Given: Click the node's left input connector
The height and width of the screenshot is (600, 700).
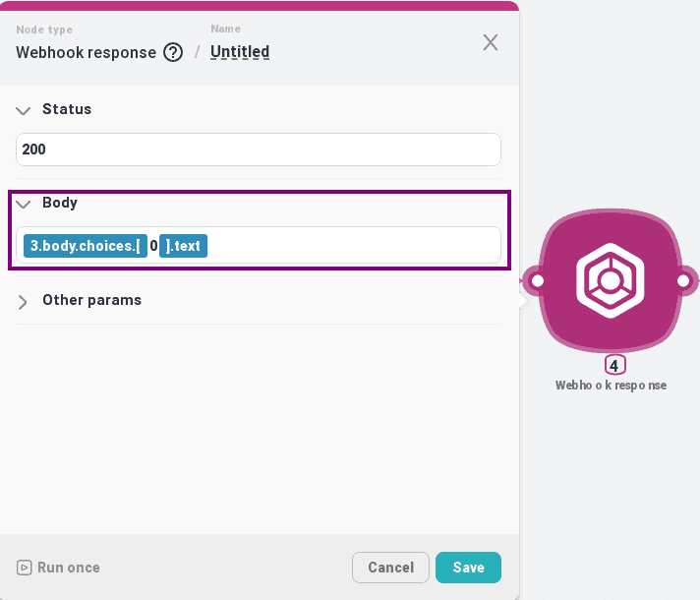Looking at the screenshot, I should 536,281.
